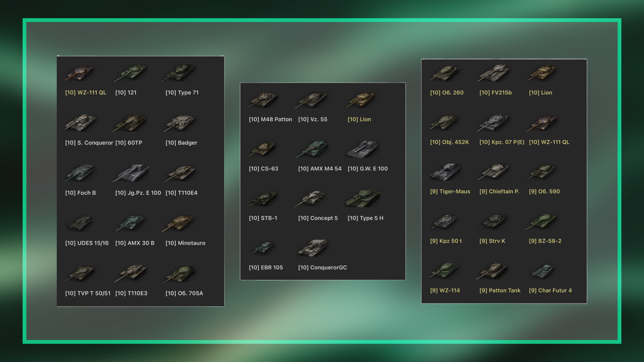Click the UDES 15/16 tank icon
The width and height of the screenshot is (644, 362).
tap(80, 223)
